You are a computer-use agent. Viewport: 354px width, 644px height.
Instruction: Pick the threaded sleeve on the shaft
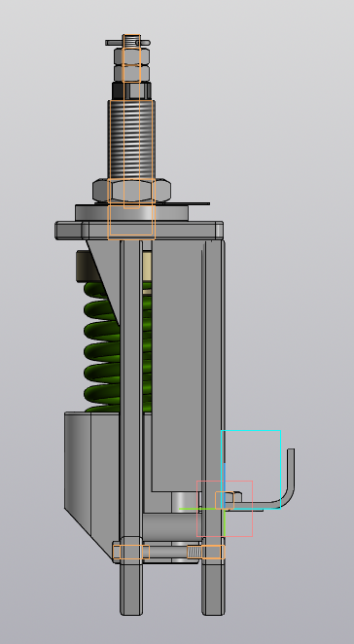131,140
